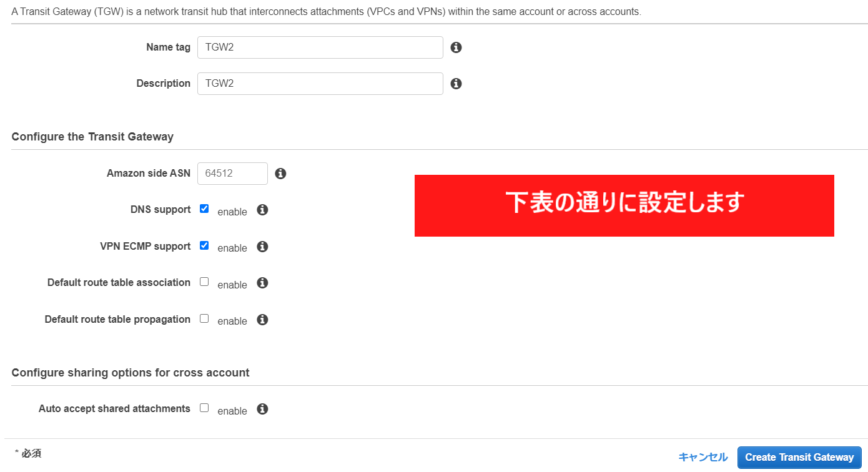Uncheck the VPN ECMP support checkbox
The image size is (868, 472).
(x=204, y=245)
